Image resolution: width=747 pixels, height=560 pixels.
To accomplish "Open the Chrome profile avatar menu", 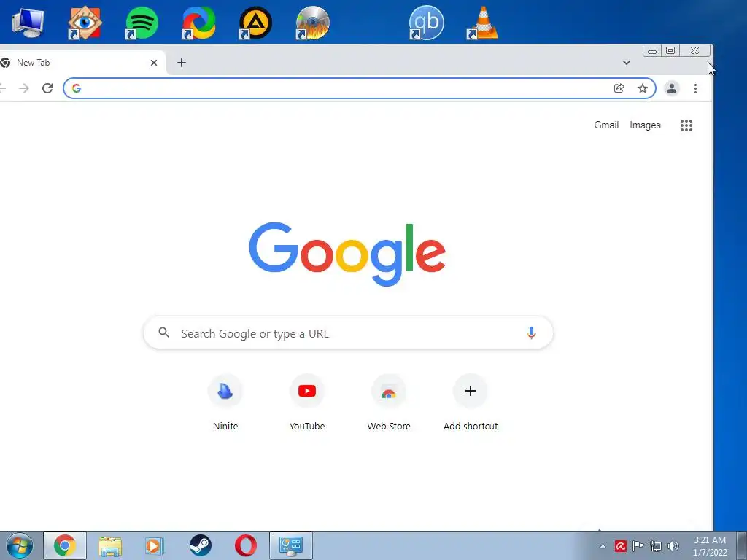I will [x=672, y=88].
